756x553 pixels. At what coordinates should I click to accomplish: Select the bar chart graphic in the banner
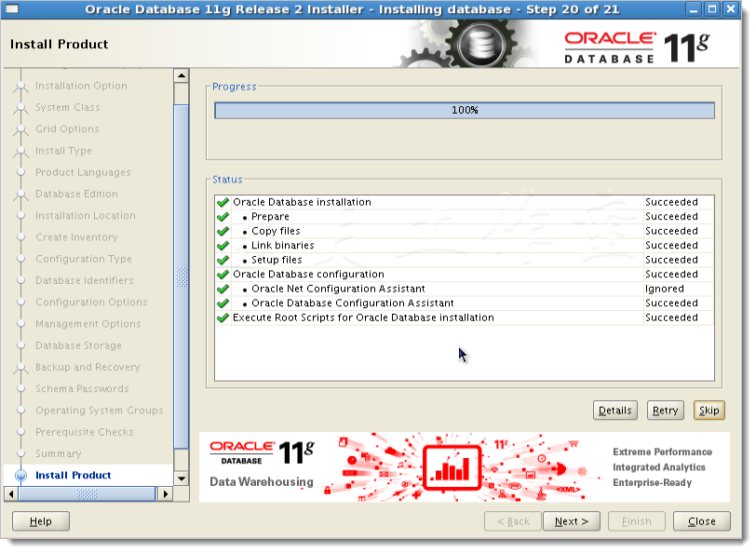pyautogui.click(x=451, y=467)
